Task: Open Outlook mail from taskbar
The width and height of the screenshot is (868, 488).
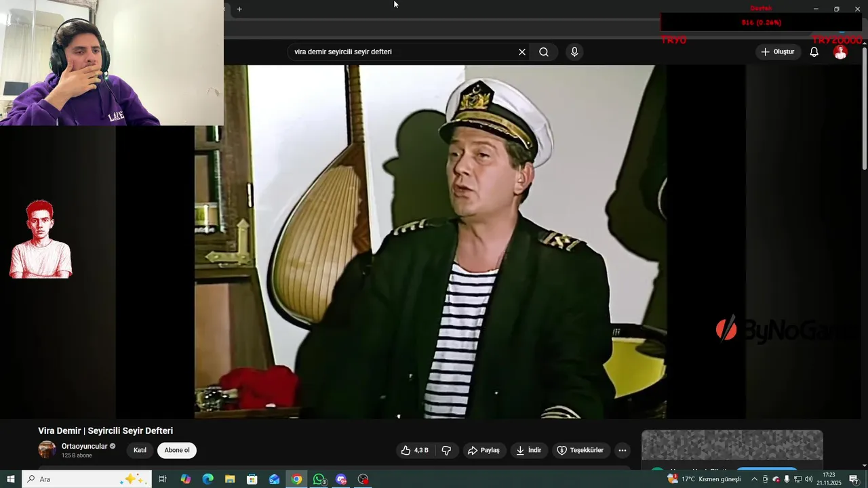Action: pyautogui.click(x=274, y=479)
